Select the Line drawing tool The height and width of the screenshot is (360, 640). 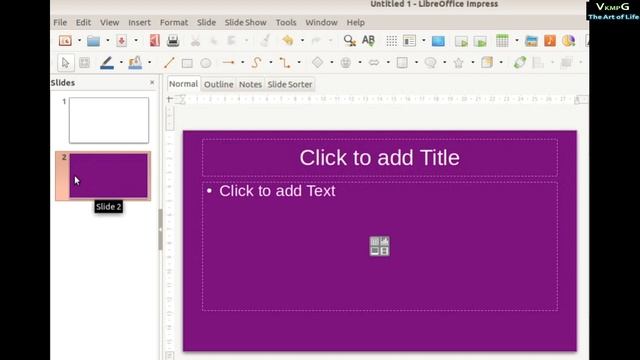click(169, 63)
